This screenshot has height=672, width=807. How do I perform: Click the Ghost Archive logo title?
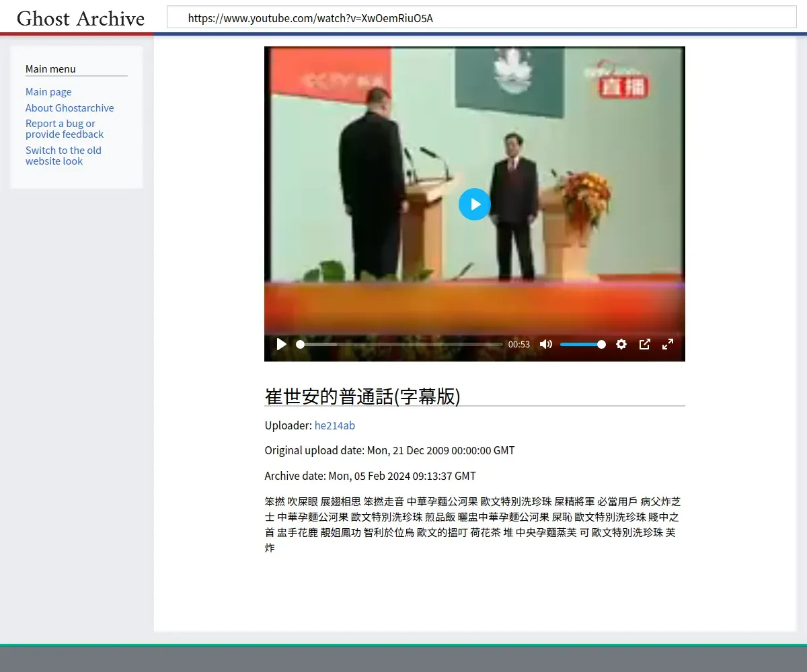(x=81, y=18)
